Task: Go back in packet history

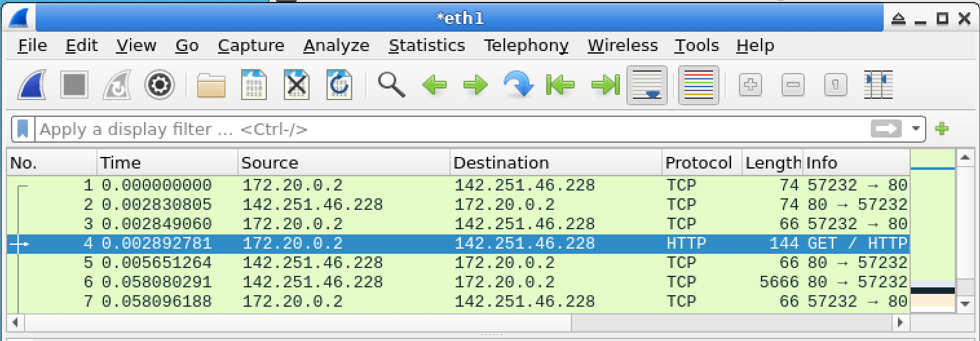Action: (434, 85)
